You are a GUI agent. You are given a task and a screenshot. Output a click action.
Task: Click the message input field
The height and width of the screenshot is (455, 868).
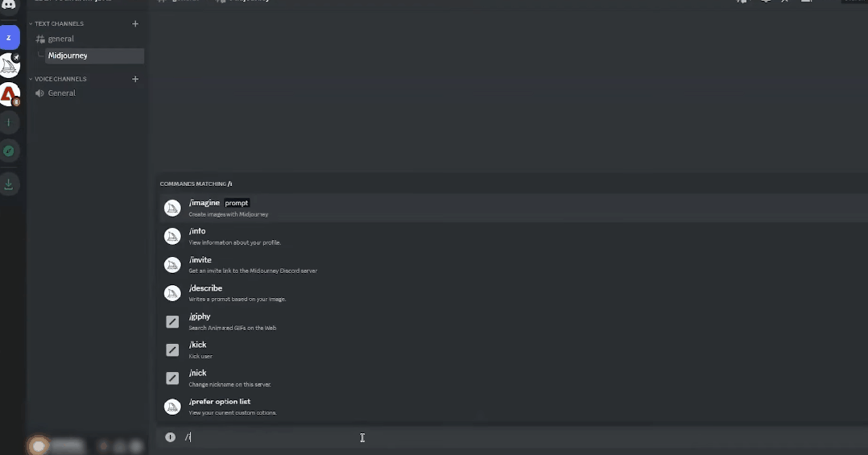(483, 437)
